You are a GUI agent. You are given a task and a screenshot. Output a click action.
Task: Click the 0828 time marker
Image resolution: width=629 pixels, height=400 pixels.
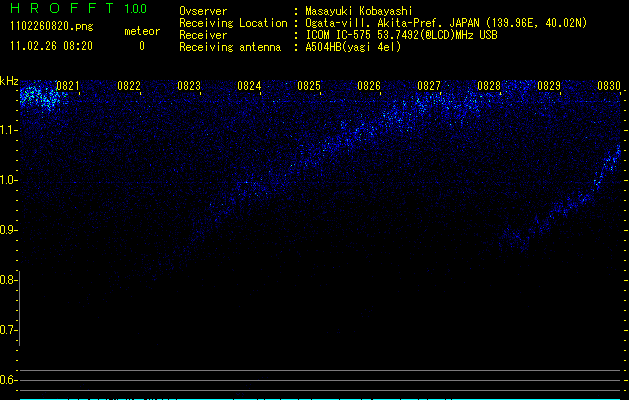pos(489,85)
